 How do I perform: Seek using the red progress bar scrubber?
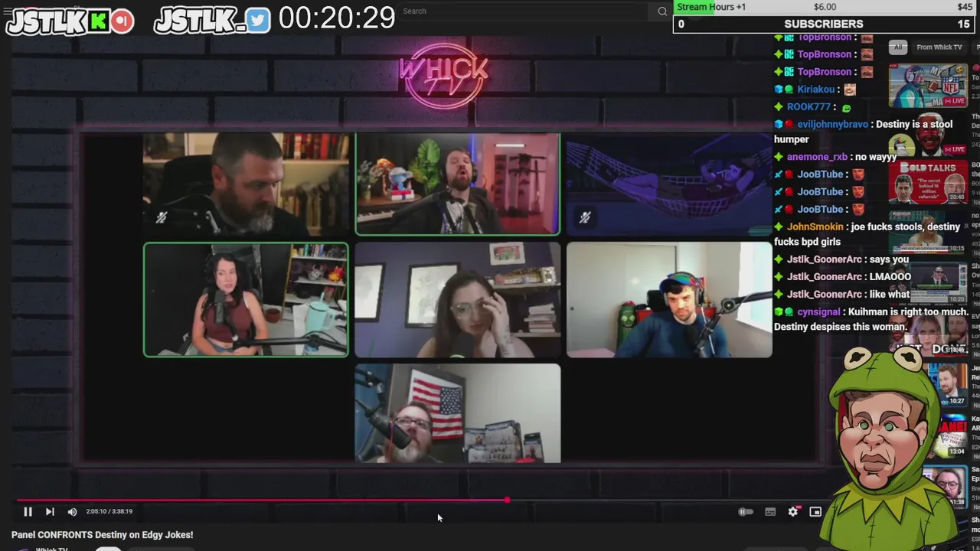coord(507,500)
